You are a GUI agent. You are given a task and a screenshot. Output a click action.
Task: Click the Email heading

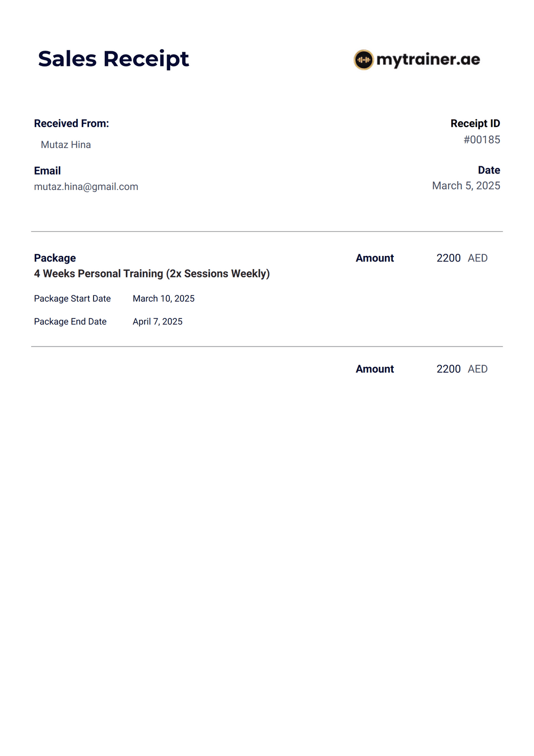click(47, 171)
